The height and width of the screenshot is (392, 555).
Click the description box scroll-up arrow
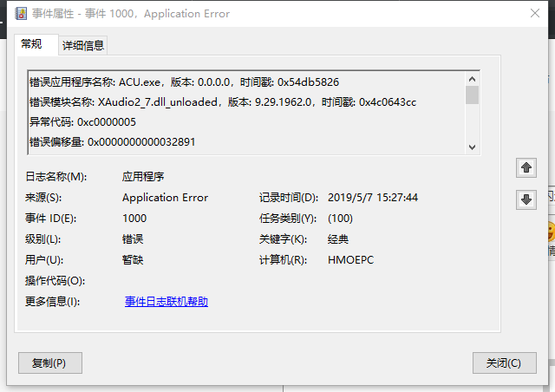pyautogui.click(x=472, y=79)
